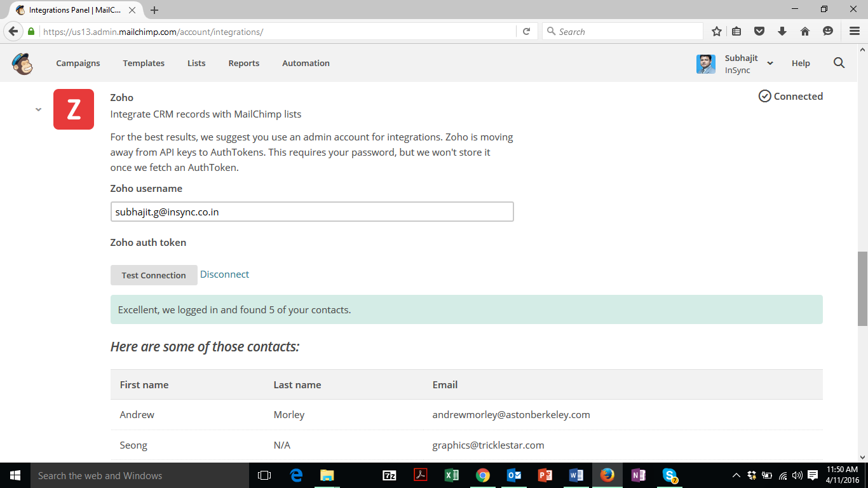Click the Zoho username input field
This screenshot has height=488, width=868.
click(312, 212)
